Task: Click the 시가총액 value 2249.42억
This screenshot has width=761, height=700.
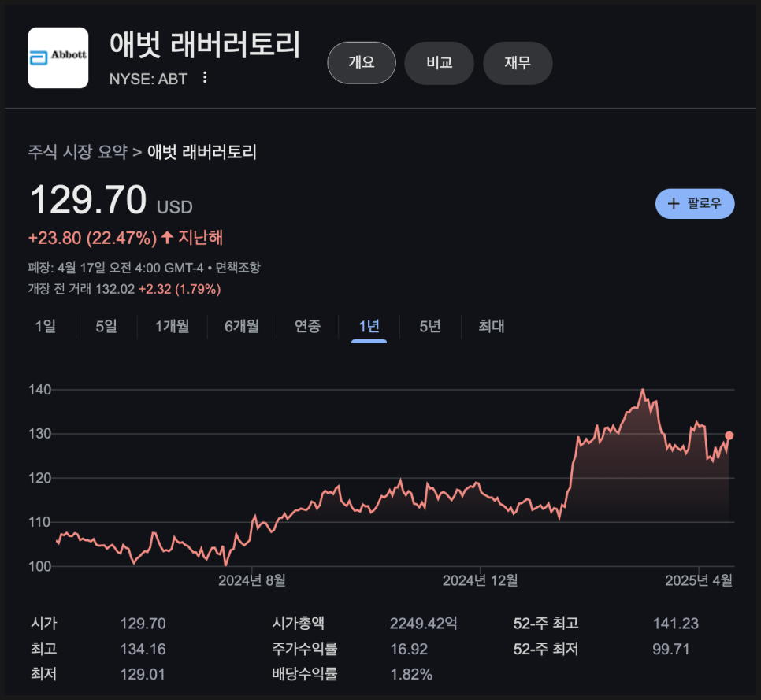Action: 423,624
